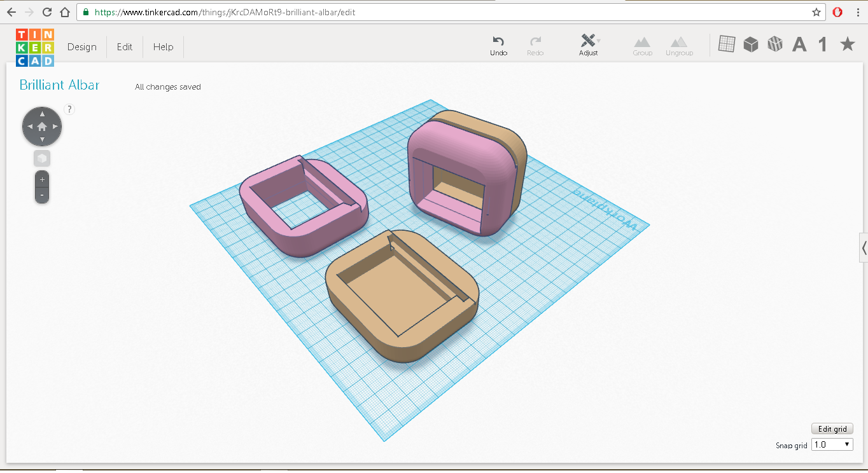Expand the collapsed right side panel
The width and height of the screenshot is (868, 473).
pos(864,248)
